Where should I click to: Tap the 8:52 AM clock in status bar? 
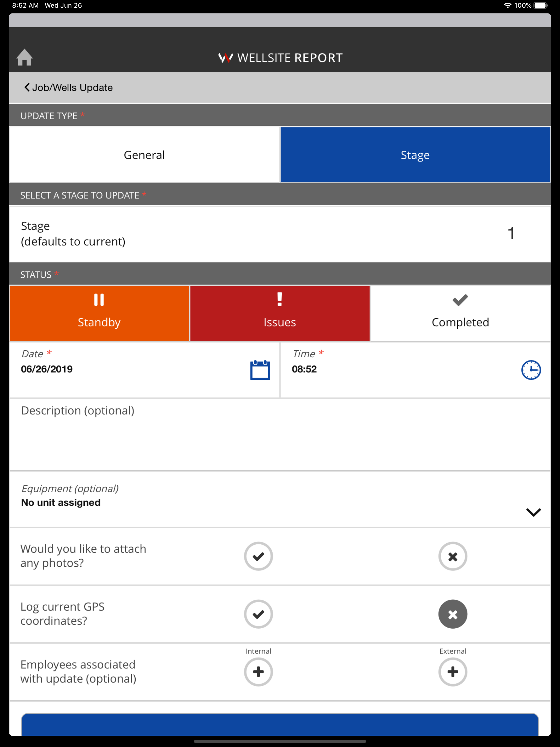point(25,5)
